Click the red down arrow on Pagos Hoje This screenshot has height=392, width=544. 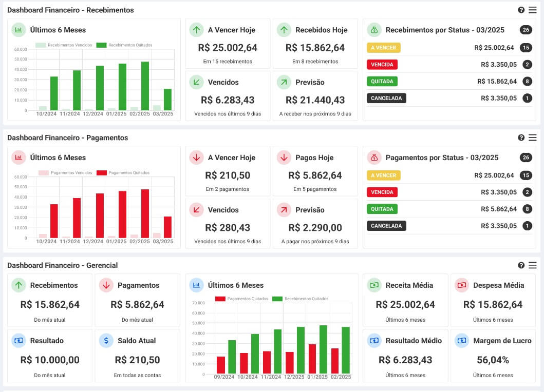coord(284,158)
